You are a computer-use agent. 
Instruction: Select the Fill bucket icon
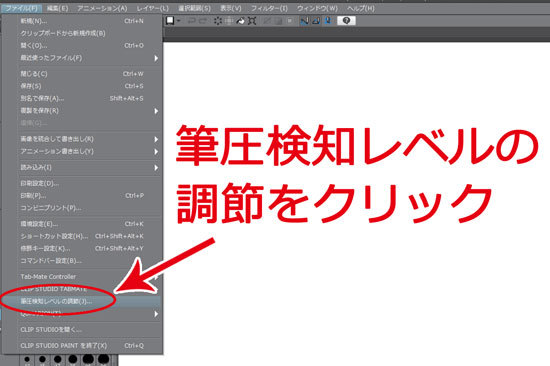[x=240, y=21]
